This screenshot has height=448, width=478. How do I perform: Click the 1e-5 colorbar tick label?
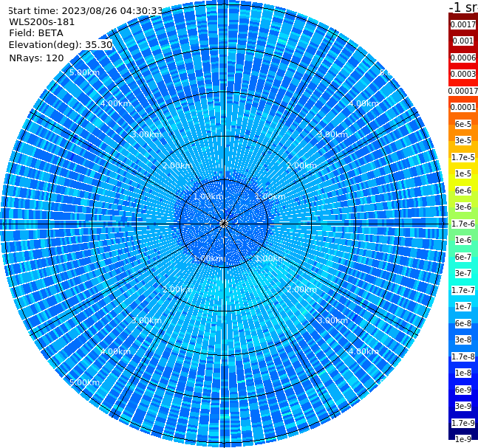pyautogui.click(x=463, y=173)
